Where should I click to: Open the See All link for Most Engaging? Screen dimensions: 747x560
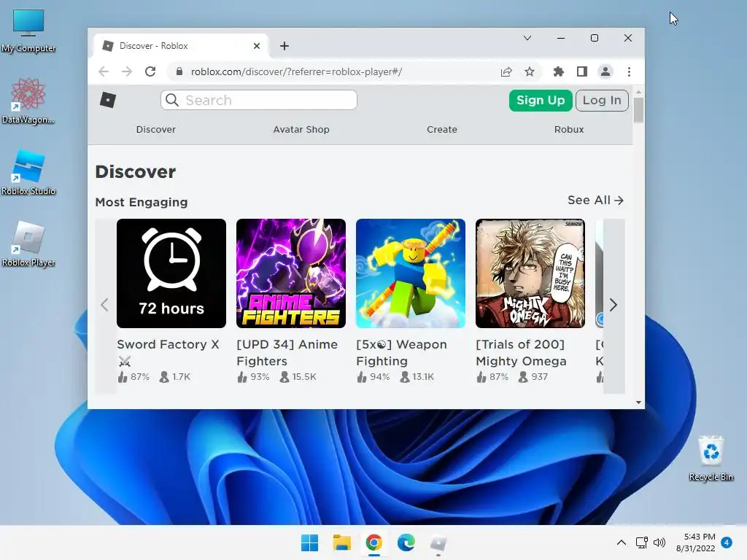(595, 201)
